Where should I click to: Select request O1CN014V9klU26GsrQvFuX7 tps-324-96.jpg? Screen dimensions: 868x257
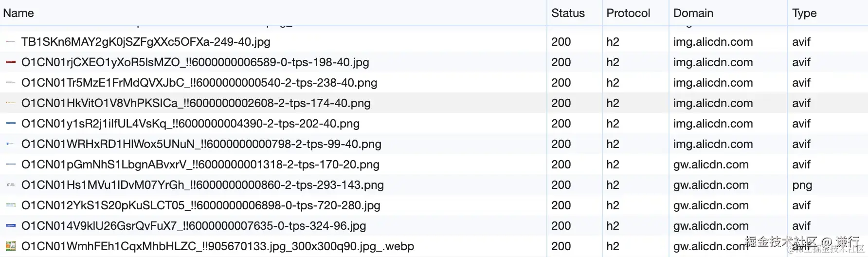coord(193,226)
